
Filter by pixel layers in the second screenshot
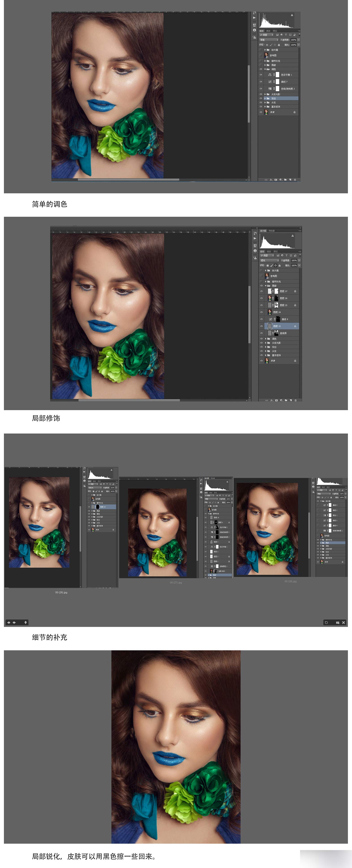(278, 255)
